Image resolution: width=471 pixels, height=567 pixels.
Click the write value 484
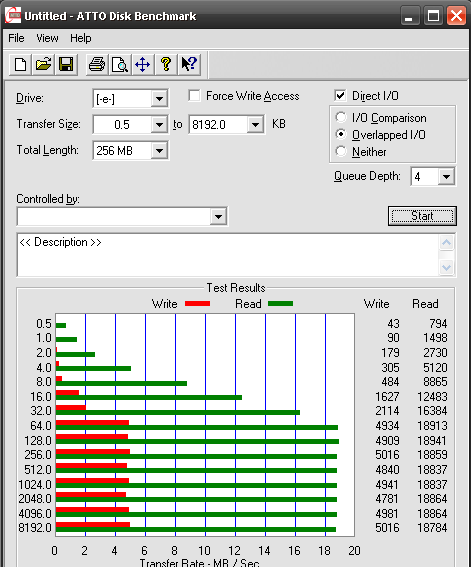pyautogui.click(x=390, y=382)
